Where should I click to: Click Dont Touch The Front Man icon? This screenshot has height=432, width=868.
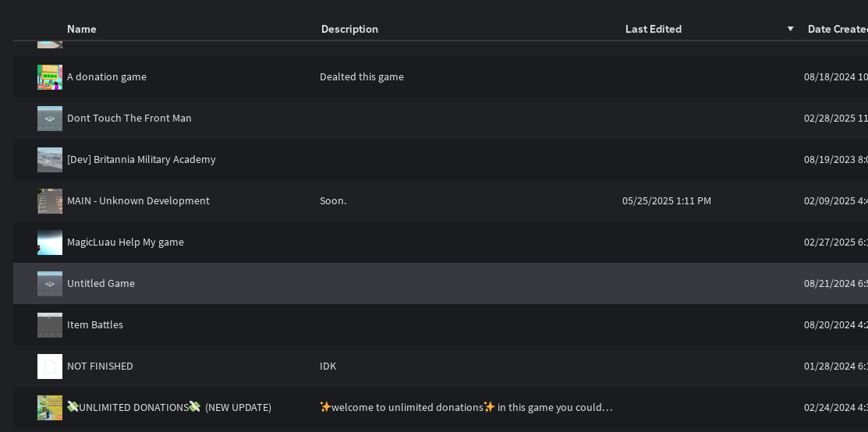[50, 119]
